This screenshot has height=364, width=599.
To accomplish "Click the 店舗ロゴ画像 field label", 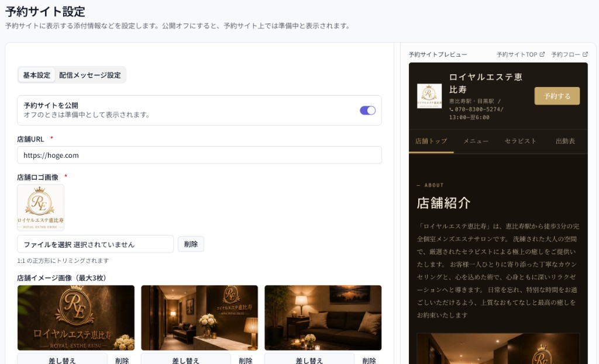I will 38,177.
